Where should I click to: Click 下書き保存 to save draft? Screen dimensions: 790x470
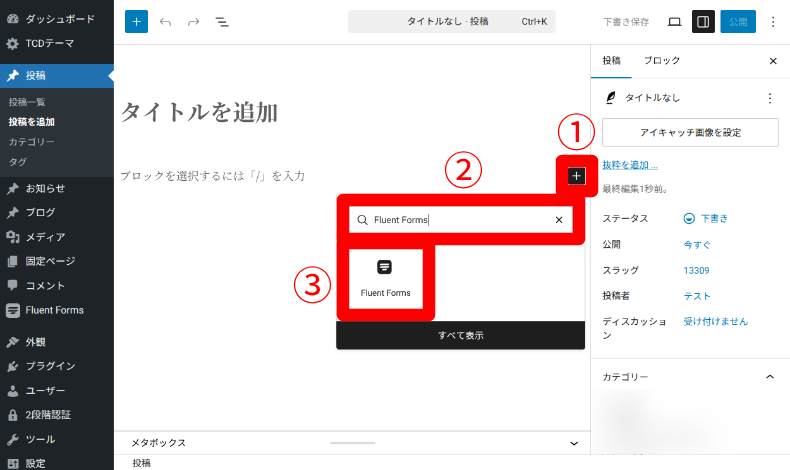pyautogui.click(x=626, y=22)
